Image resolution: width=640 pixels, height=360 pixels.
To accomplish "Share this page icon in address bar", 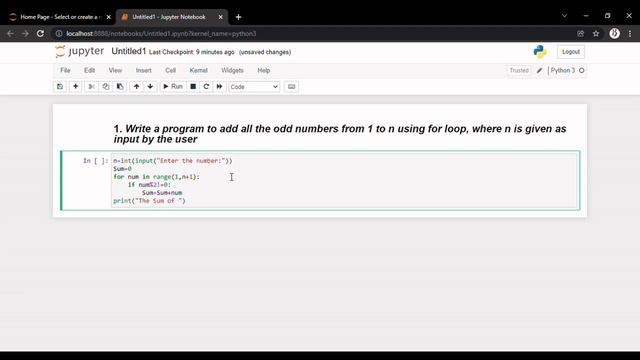I will (580, 34).
